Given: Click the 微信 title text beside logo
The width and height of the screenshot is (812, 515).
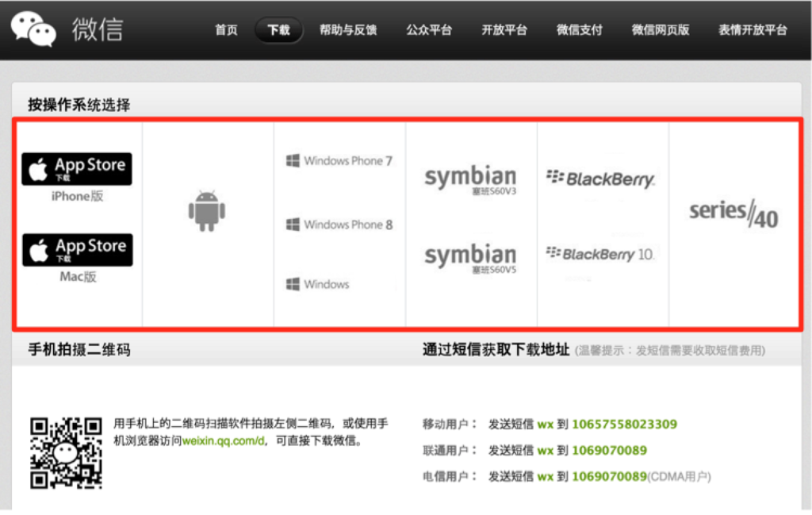Looking at the screenshot, I should coord(98,29).
